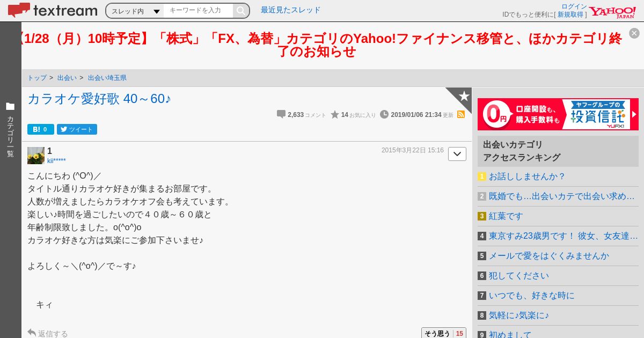Open ranking item お話ししませんか？
This screenshot has height=338, width=644.
tap(527, 177)
